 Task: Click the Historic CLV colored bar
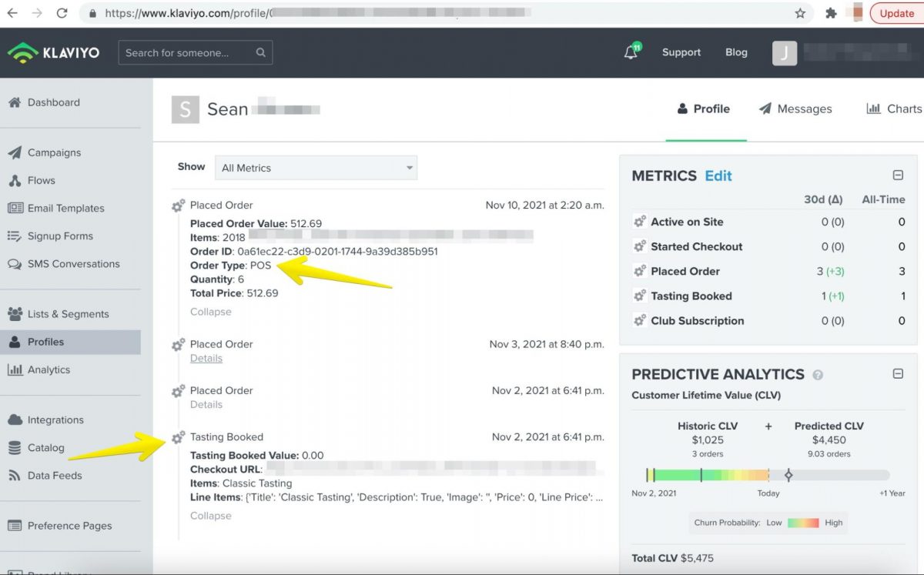coord(708,475)
